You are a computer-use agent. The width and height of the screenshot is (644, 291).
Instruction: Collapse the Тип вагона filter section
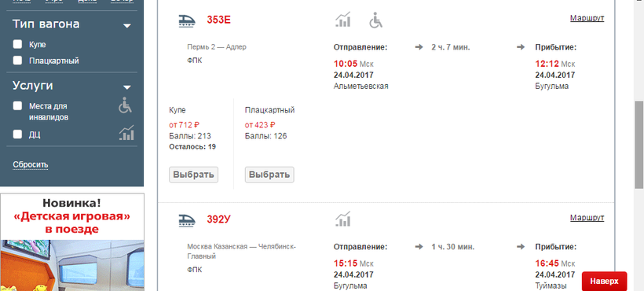(x=127, y=25)
